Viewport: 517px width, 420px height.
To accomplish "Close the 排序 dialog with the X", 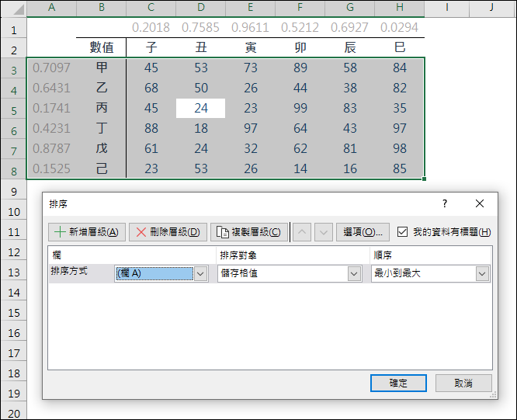I will click(480, 203).
